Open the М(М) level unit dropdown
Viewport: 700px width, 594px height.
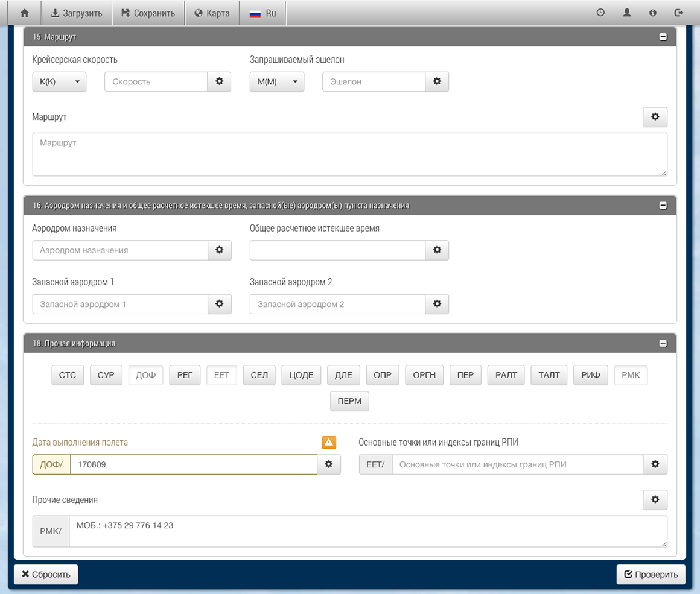point(277,82)
